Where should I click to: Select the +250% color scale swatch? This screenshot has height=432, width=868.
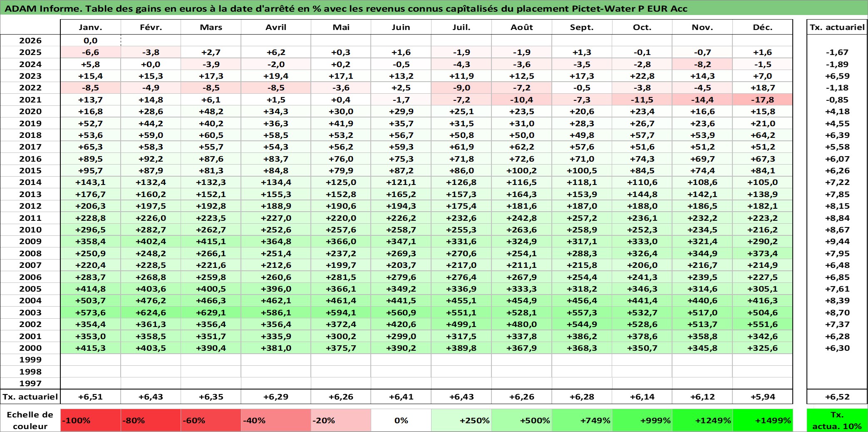pos(461,420)
